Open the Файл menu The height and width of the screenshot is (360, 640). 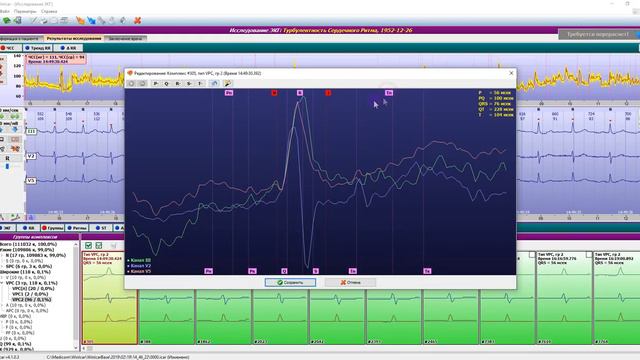click(4, 11)
